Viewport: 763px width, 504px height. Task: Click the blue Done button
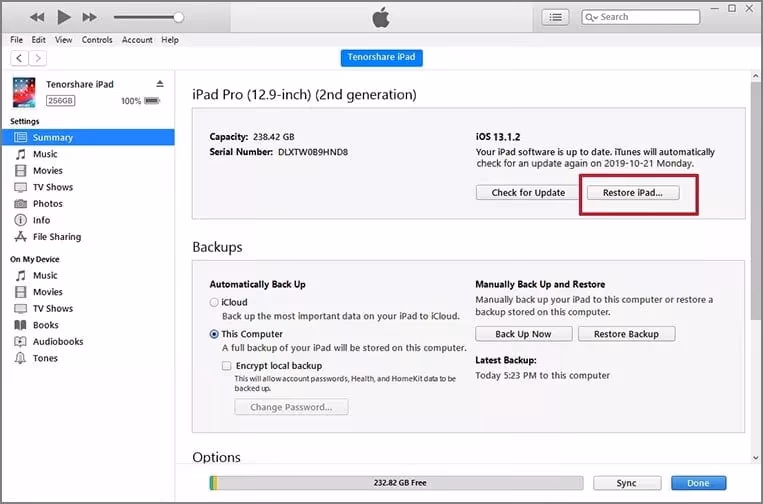698,483
